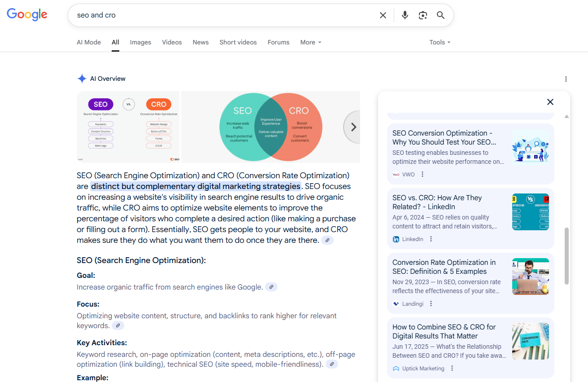Viewport: 588px width, 382px height.
Task: Click source link icon after Goal description
Action: (x=271, y=287)
